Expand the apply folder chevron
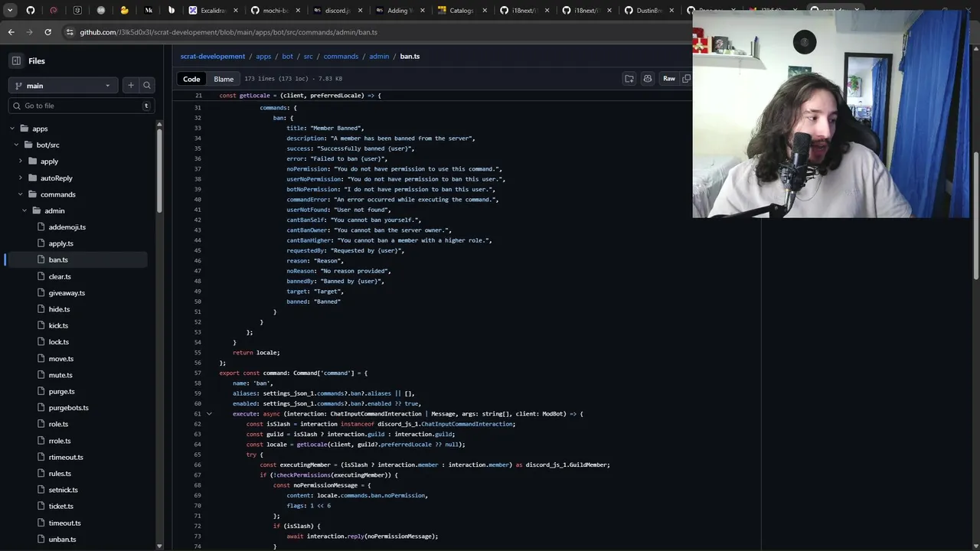The width and height of the screenshot is (980, 551). click(21, 161)
